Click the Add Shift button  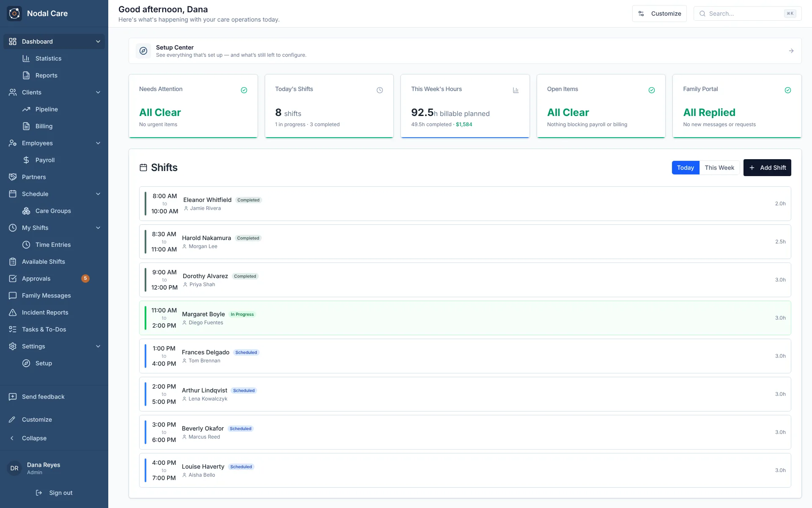click(x=767, y=168)
